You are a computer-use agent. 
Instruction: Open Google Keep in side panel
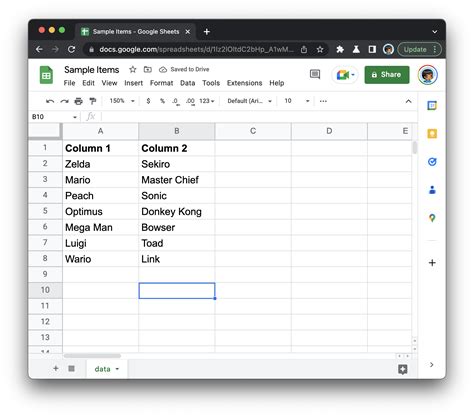coord(432,134)
